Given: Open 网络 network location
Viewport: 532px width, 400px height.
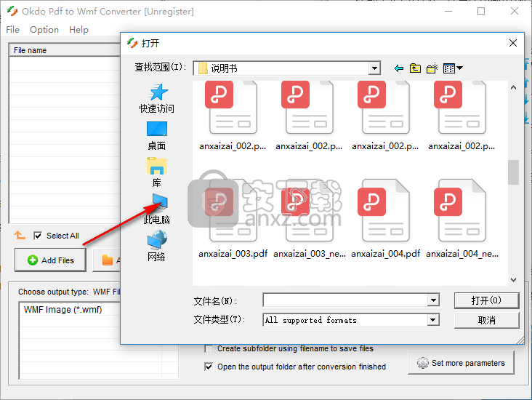Looking at the screenshot, I should (x=157, y=246).
